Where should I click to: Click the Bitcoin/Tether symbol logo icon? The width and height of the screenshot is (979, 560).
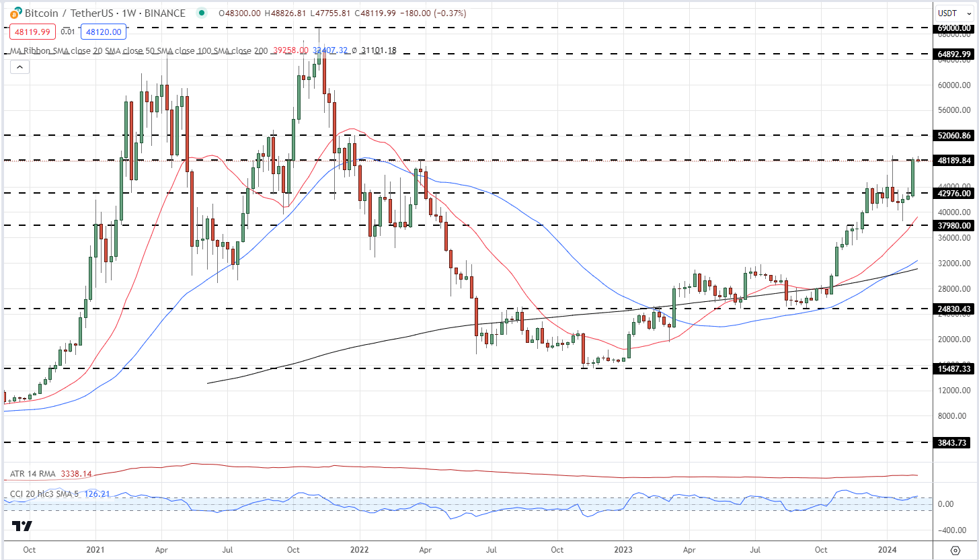15,13
